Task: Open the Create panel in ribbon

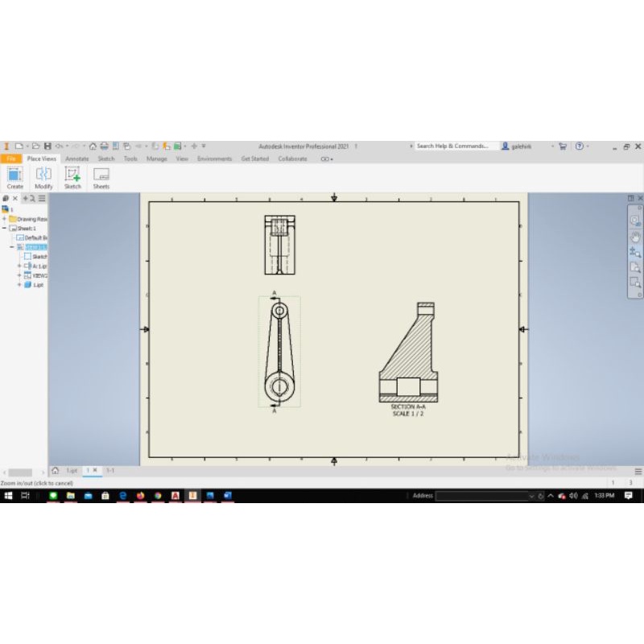Action: click(14, 178)
